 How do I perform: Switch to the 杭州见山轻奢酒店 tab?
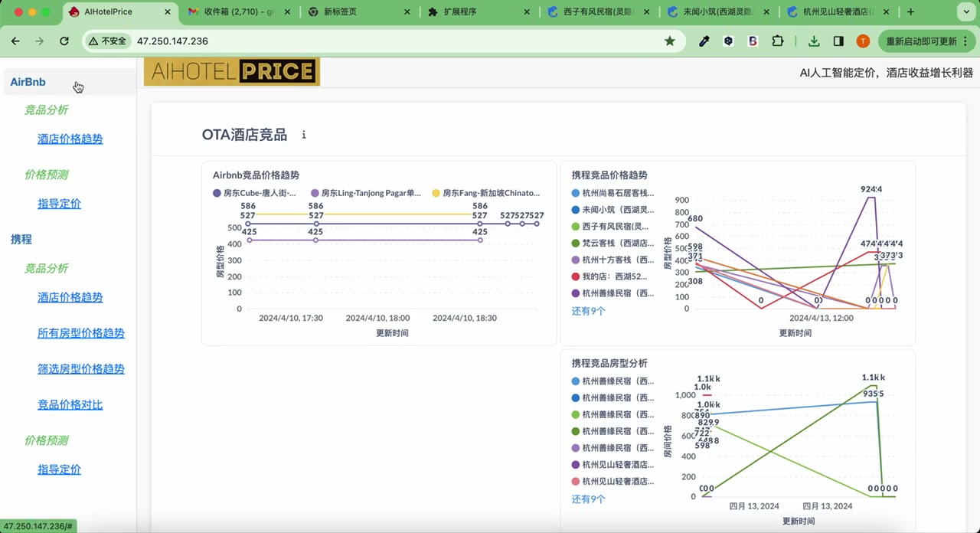point(838,12)
